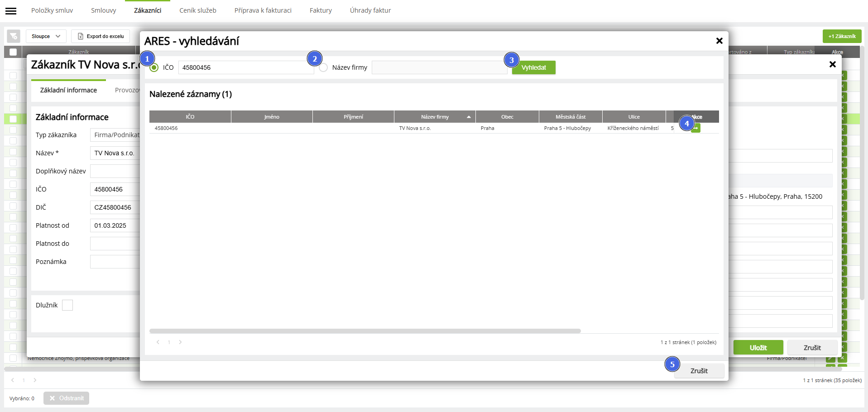Sort ARES results by IČO column header

tap(190, 117)
